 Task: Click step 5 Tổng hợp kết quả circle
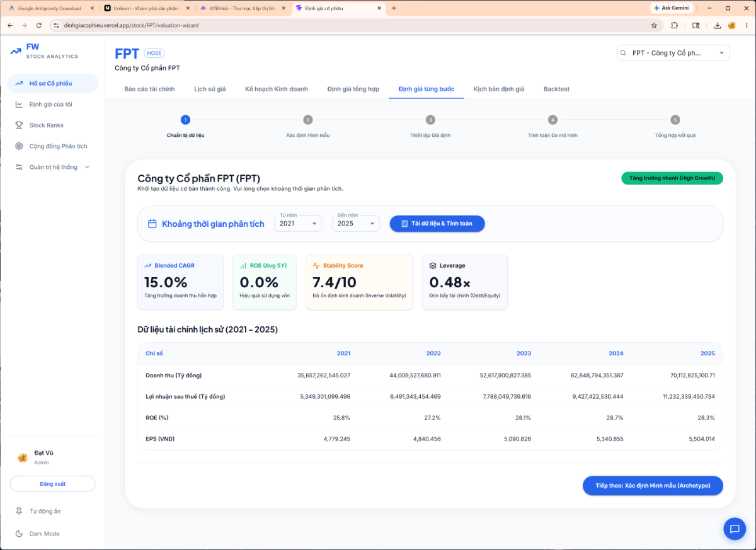[675, 120]
